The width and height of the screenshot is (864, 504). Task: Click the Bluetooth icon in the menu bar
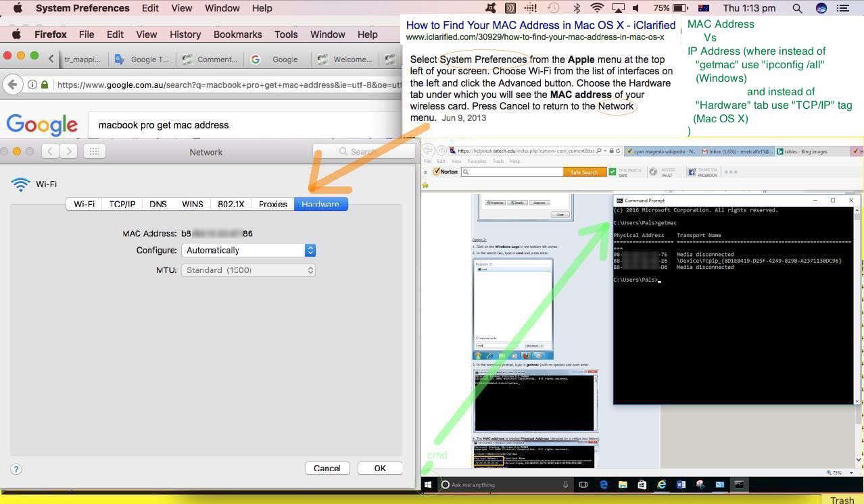(x=577, y=8)
